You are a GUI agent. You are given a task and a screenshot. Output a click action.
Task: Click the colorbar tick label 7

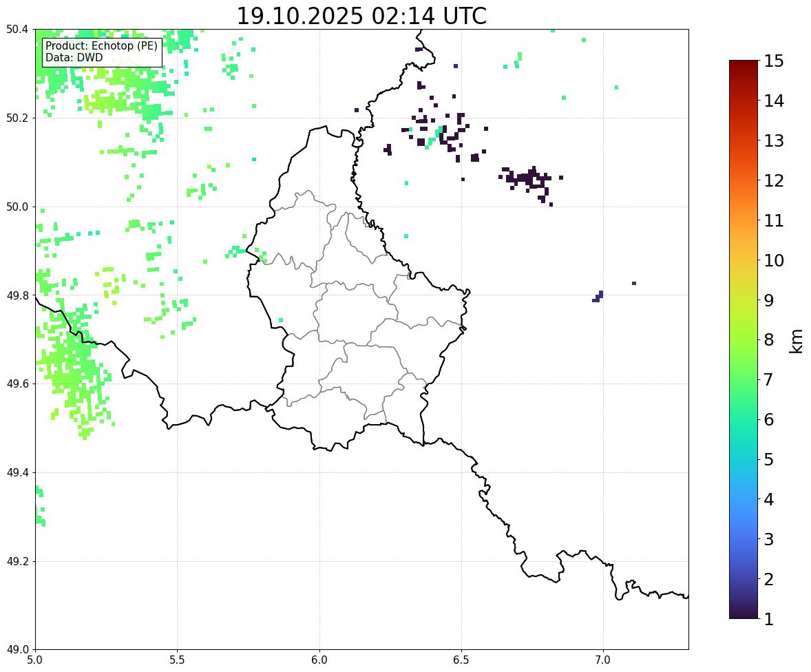pos(769,379)
